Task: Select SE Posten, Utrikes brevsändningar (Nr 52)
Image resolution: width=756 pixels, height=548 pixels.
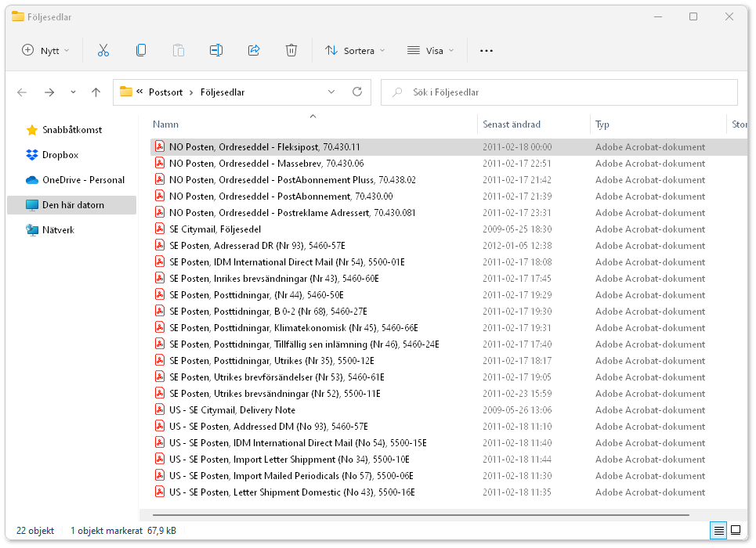Action: click(448, 393)
